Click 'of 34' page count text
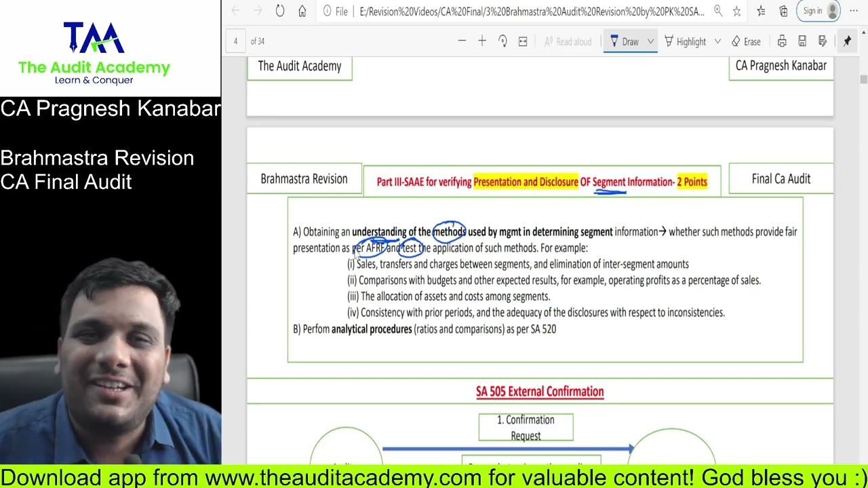 coord(258,41)
